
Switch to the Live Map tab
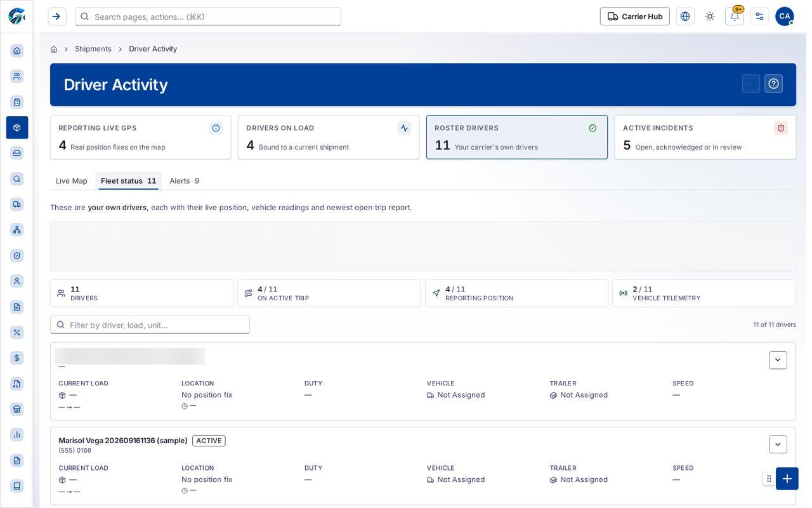click(x=72, y=181)
